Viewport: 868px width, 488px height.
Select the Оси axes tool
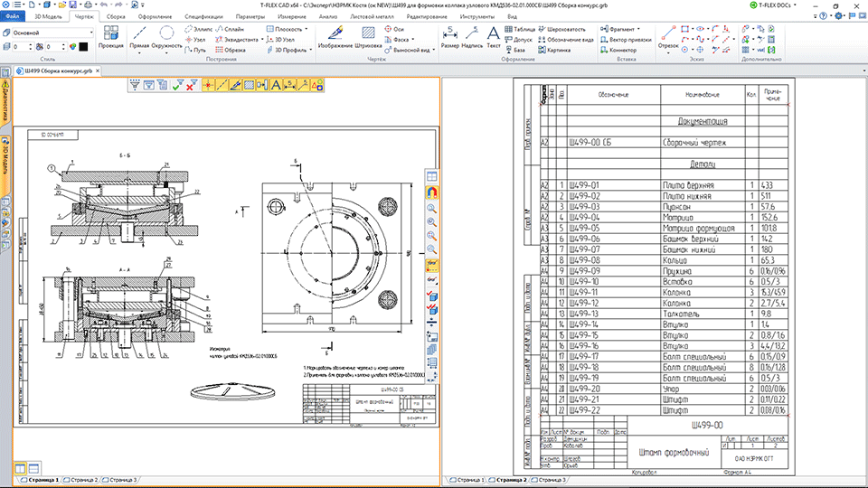pos(394,29)
